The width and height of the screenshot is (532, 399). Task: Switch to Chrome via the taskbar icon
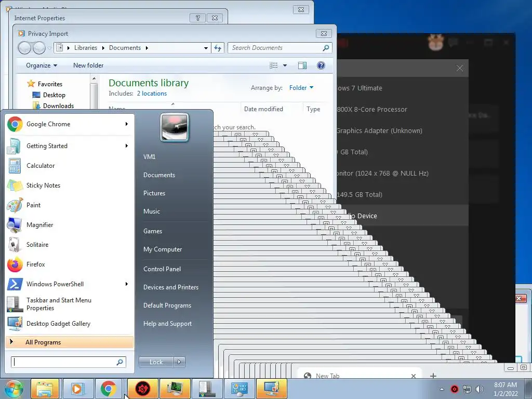tap(109, 389)
